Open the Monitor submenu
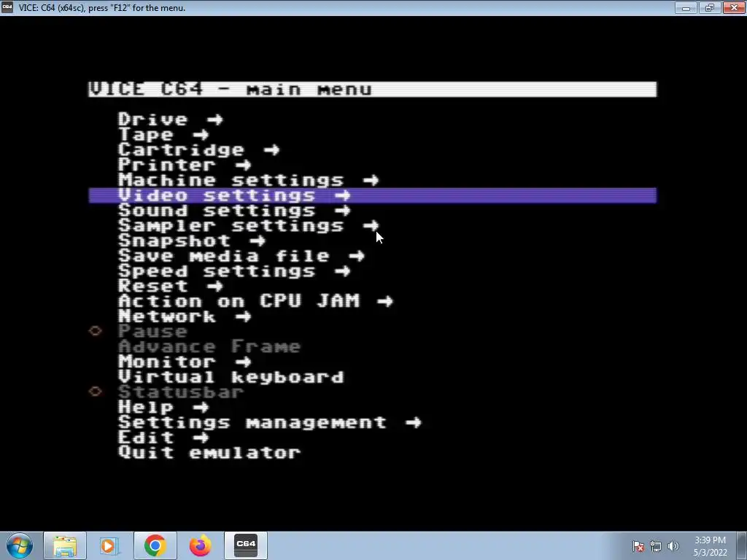747x560 pixels. (185, 362)
